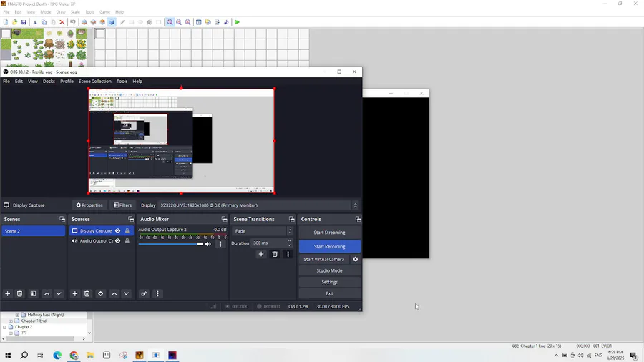Screen dimensions: 644x362
Task: Remove the selected scene with trash icon
Action: click(19, 293)
